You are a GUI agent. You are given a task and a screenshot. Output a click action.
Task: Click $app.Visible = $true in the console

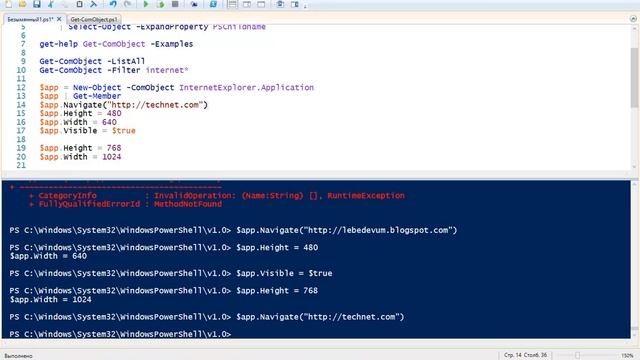[284, 273]
